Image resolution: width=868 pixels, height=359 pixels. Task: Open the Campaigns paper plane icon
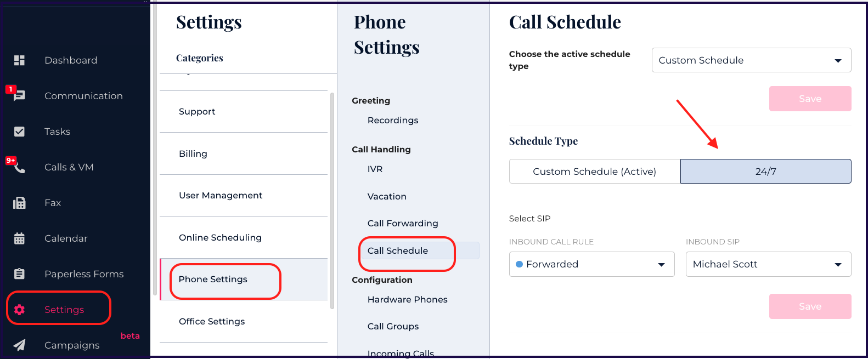[19, 345]
